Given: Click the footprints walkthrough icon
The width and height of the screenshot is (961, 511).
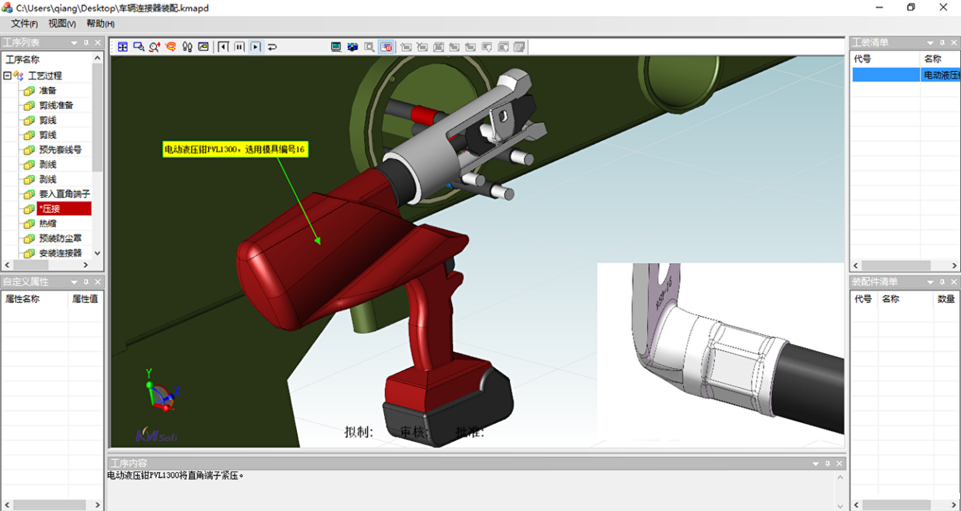Looking at the screenshot, I should click(x=187, y=47).
